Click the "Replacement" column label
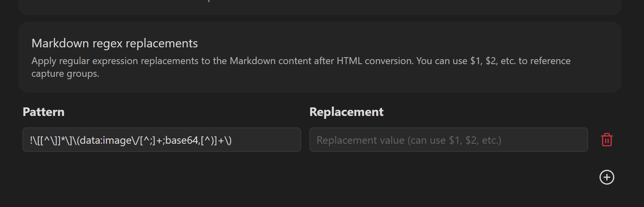The width and height of the screenshot is (644, 207). coord(346,112)
